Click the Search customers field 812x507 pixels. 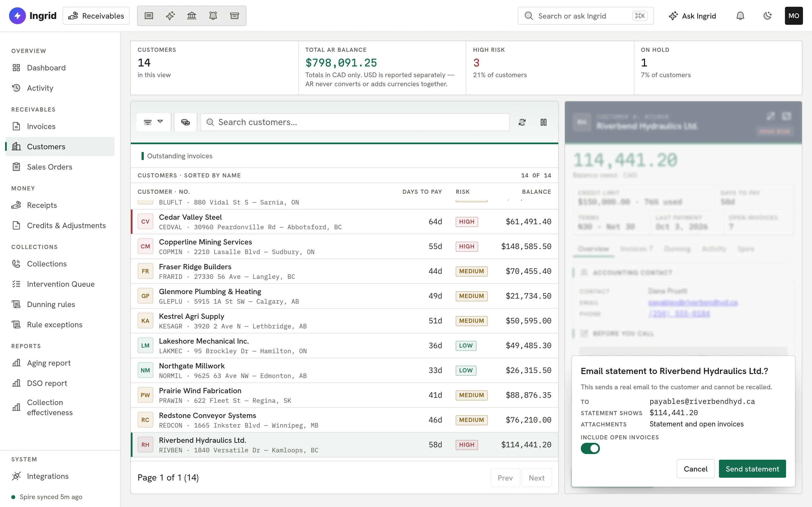pyautogui.click(x=355, y=123)
